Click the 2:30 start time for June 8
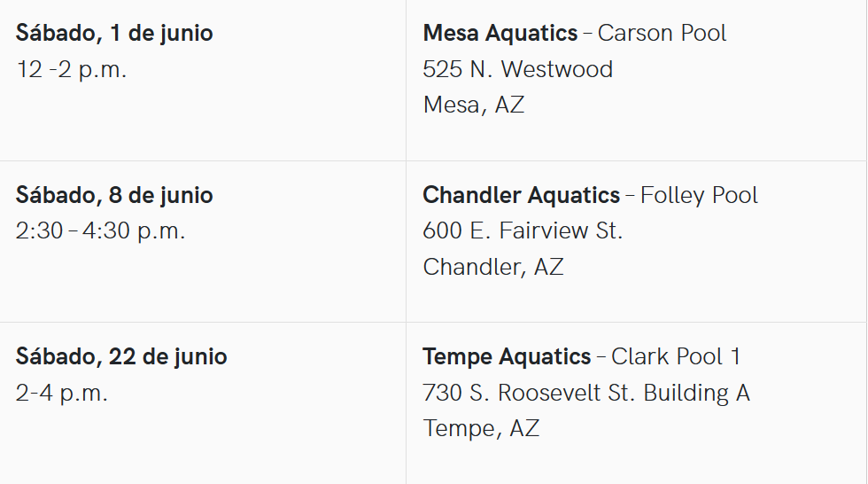Image resolution: width=868 pixels, height=484 pixels. coord(39,231)
